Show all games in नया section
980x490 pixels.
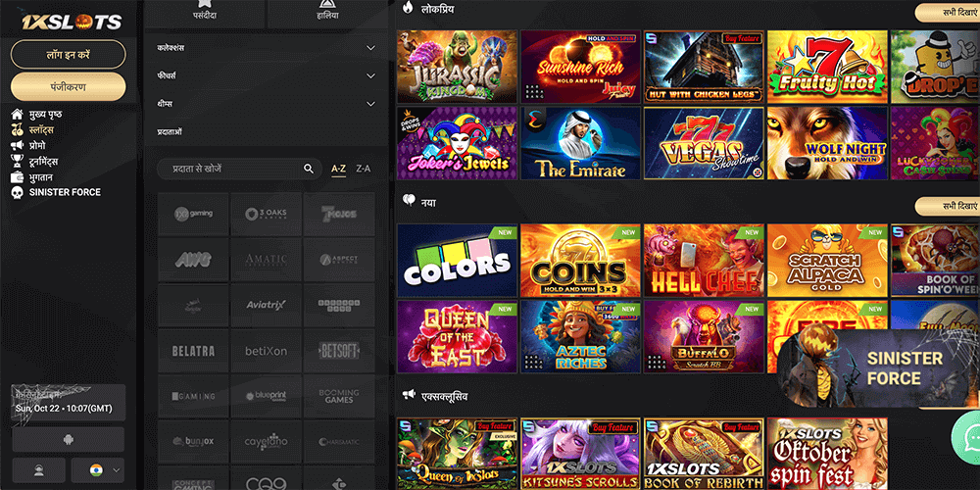[x=948, y=206]
